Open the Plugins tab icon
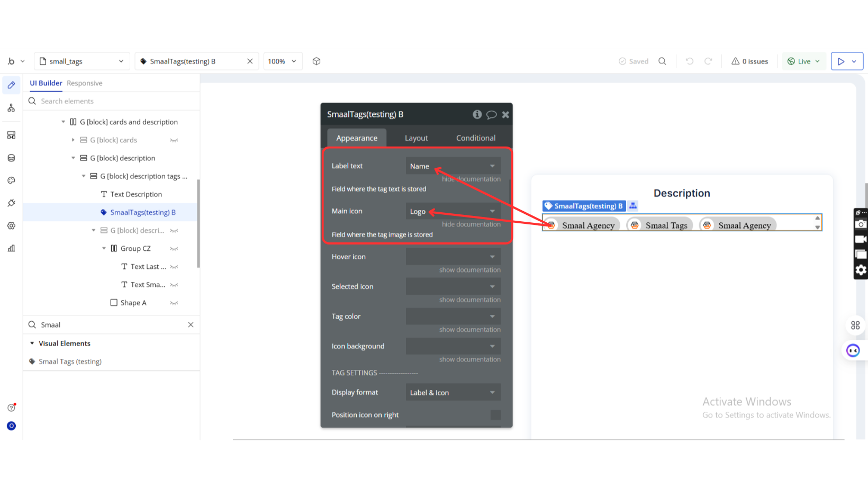The width and height of the screenshot is (868, 489). coord(11,203)
